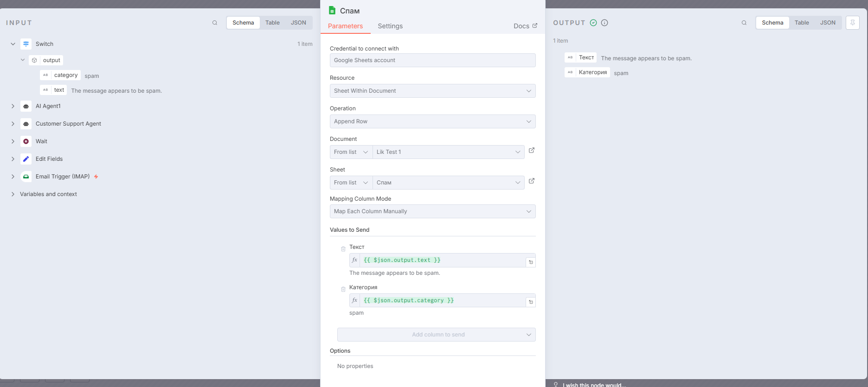Click the search icon in OUTPUT panel
This screenshot has height=387, width=868.
[x=744, y=23]
